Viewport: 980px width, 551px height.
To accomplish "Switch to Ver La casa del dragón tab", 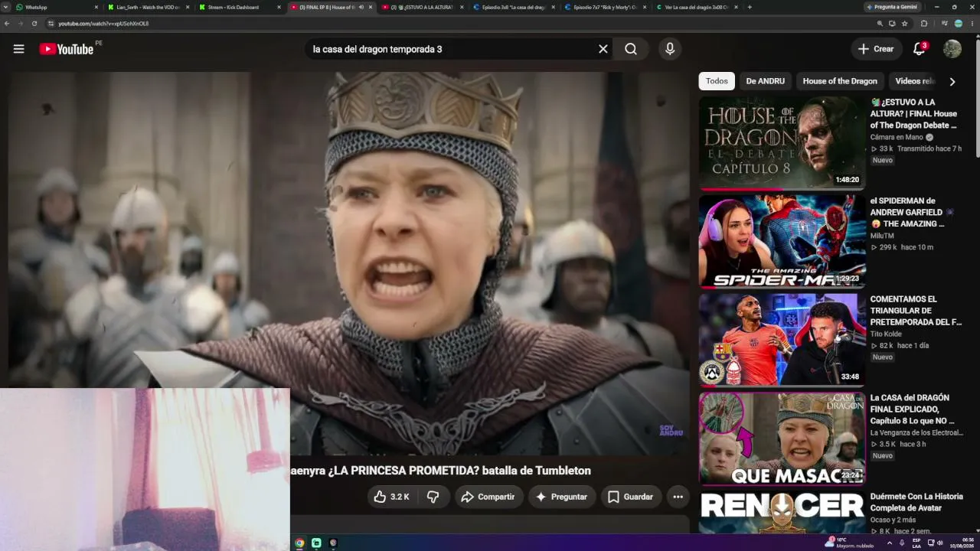I will click(x=696, y=7).
